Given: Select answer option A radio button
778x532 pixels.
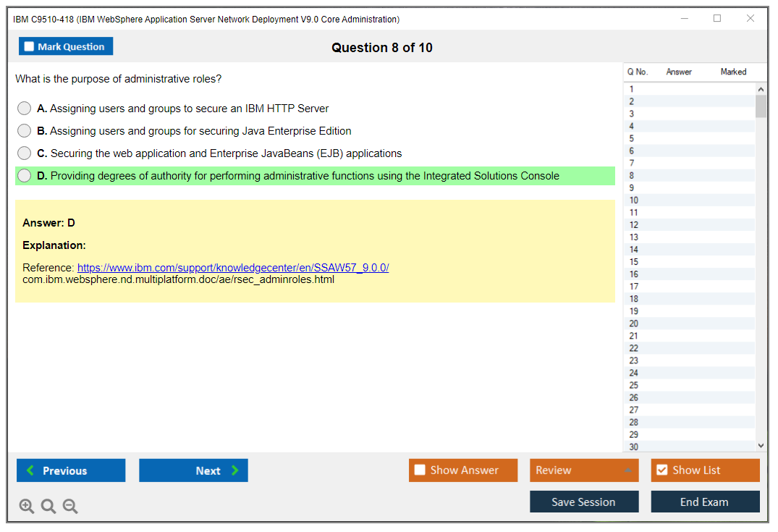Looking at the screenshot, I should coord(25,109).
